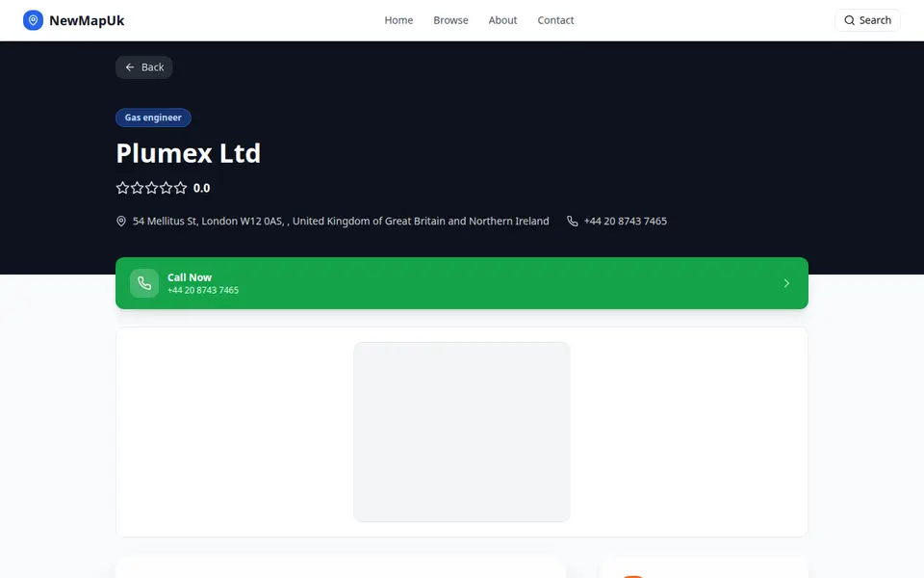Click the third rating star
Image resolution: width=924 pixels, height=578 pixels.
[151, 188]
